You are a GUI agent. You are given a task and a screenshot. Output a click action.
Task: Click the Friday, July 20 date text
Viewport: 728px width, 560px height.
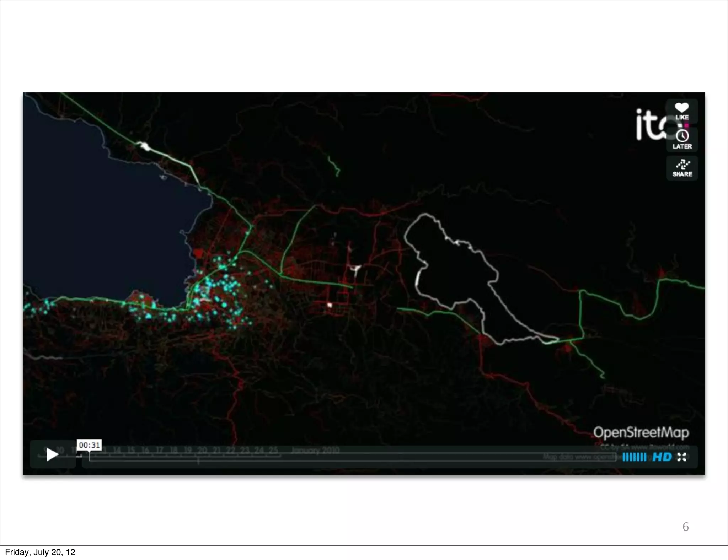click(x=40, y=552)
